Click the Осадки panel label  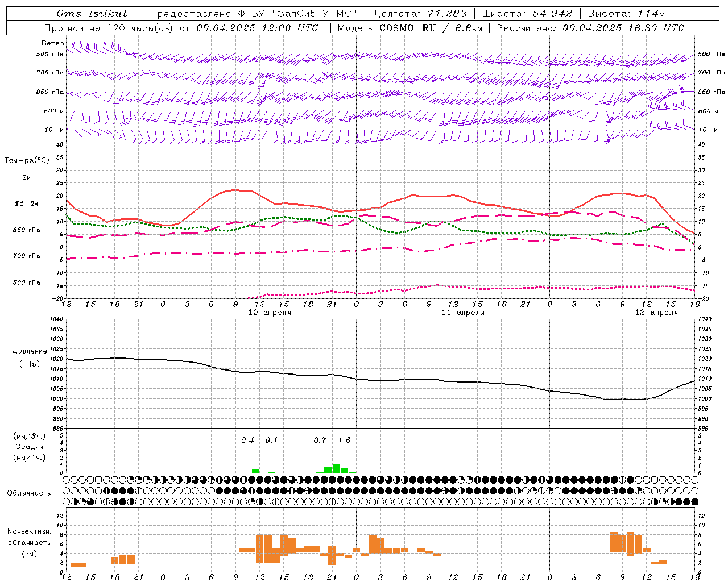[x=29, y=447]
